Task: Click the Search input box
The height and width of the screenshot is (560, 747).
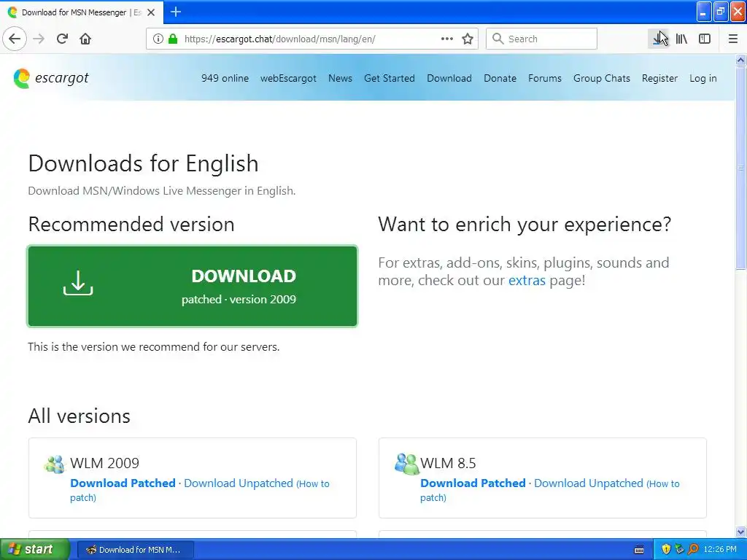Action: 541,39
